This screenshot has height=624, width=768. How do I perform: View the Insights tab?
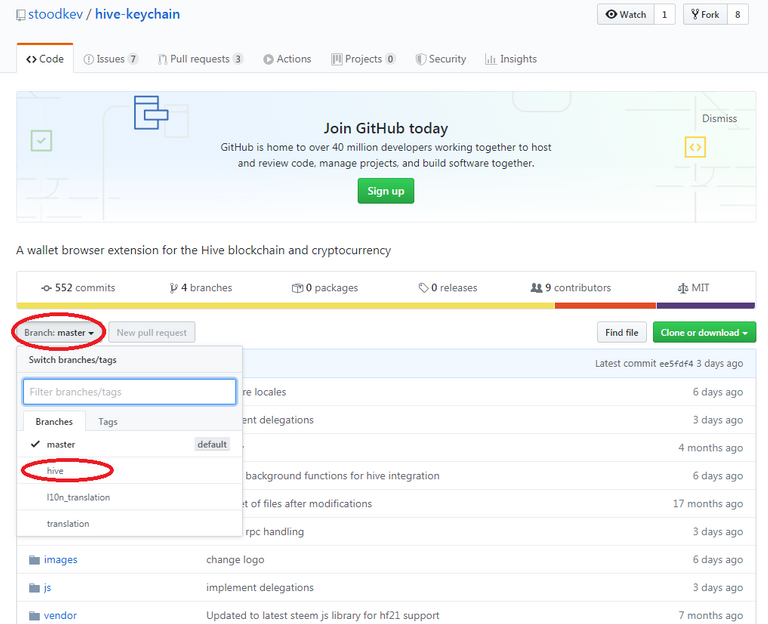511,59
